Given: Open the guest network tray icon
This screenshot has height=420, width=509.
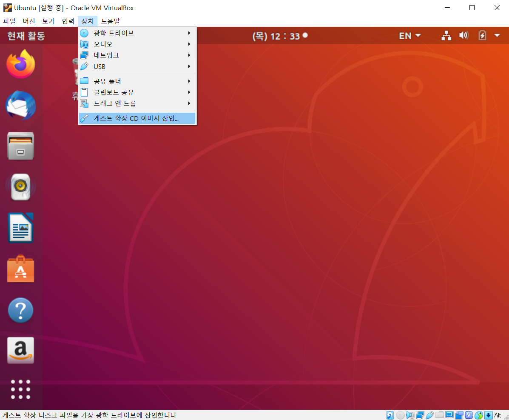Looking at the screenshot, I should tap(446, 35).
